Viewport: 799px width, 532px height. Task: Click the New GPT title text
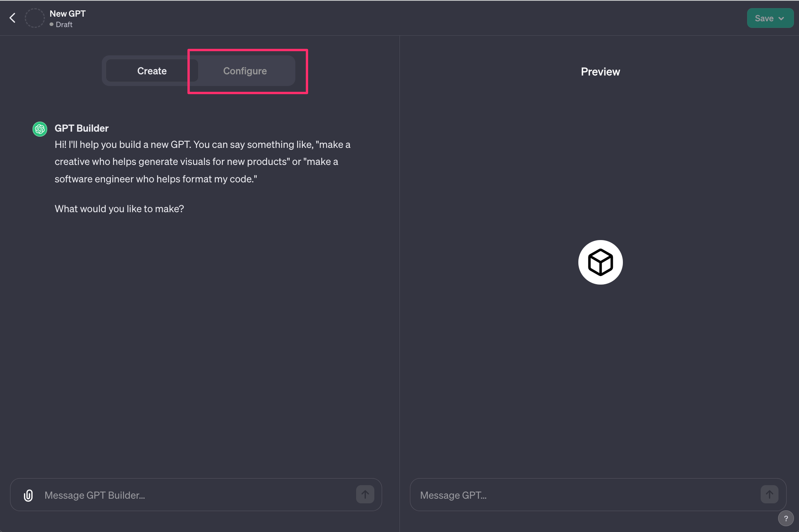click(68, 14)
